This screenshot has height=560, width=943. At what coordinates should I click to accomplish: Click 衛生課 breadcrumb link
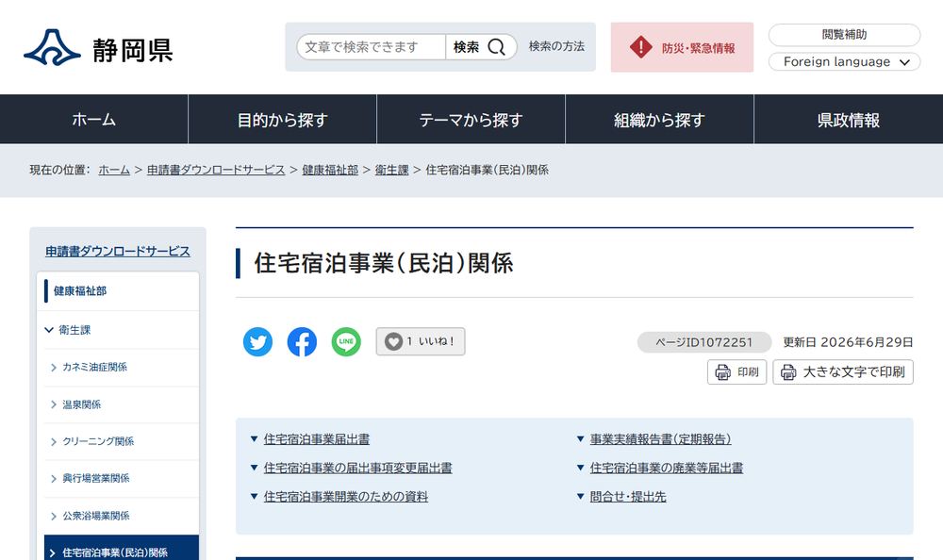coord(391,170)
